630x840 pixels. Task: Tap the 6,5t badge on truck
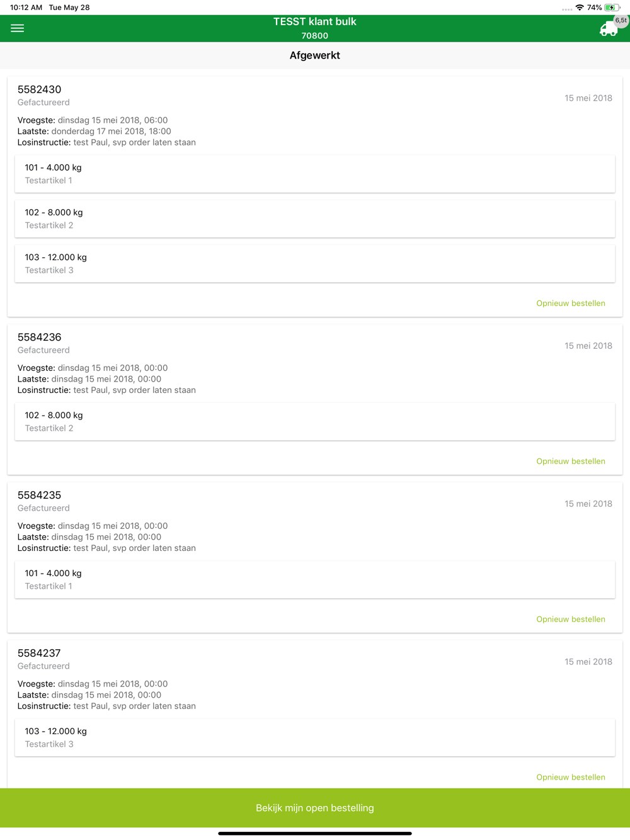click(621, 20)
